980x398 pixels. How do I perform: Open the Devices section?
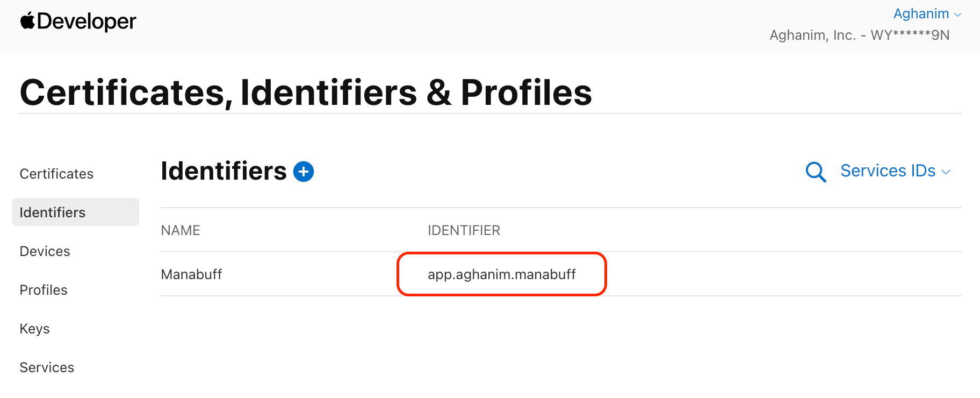click(45, 251)
